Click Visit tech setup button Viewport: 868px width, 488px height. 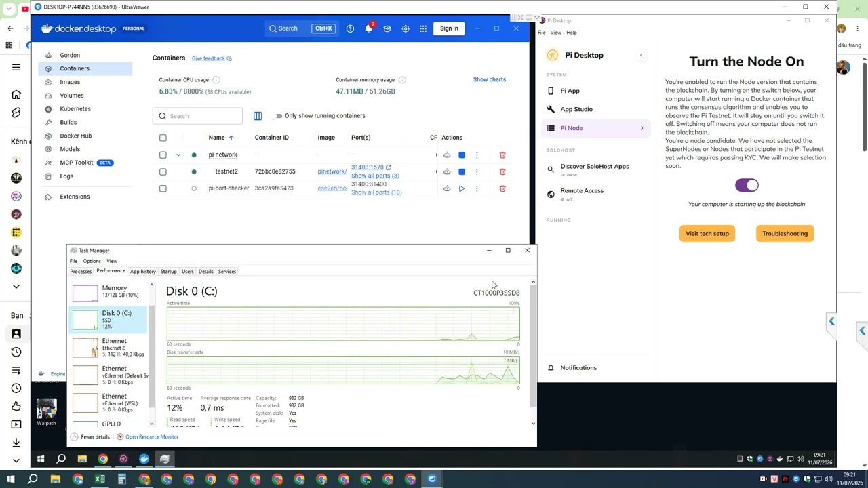707,233
